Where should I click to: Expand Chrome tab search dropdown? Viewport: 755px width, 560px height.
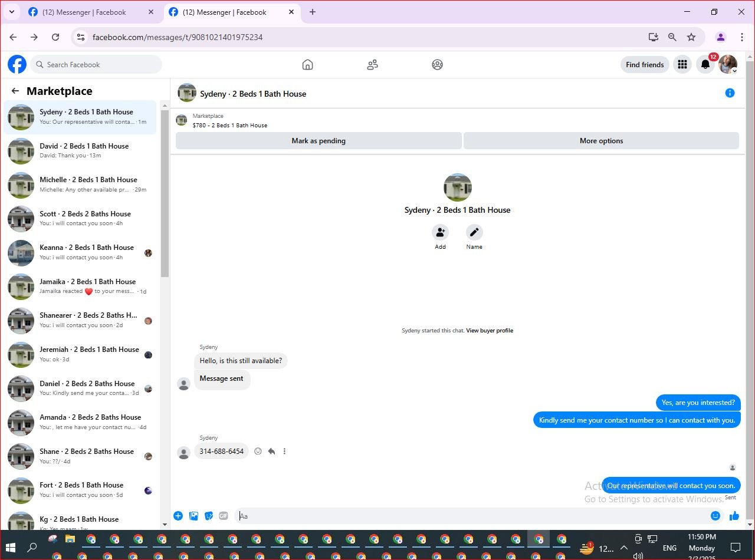pos(11,12)
